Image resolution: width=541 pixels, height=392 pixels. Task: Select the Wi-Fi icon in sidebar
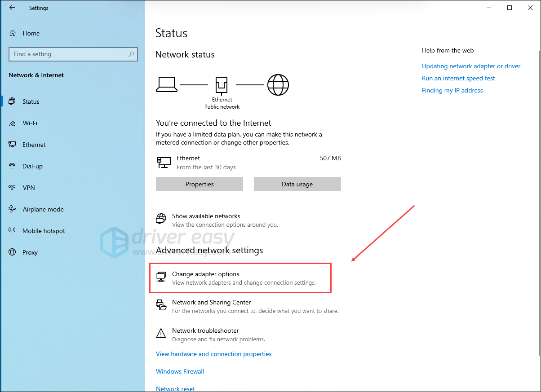(x=13, y=123)
